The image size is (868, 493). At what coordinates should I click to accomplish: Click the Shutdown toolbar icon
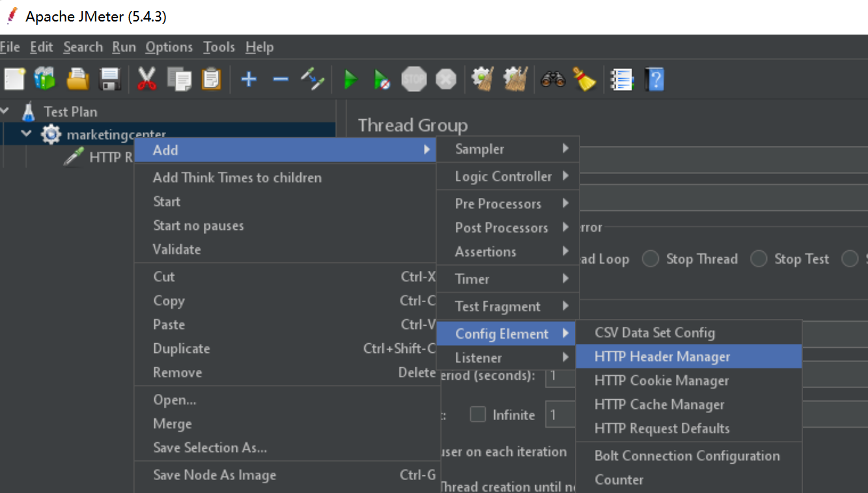click(446, 79)
